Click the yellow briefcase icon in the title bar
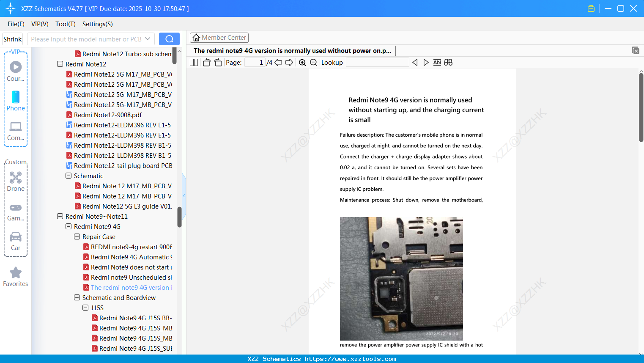Screen dimensions: 644x363 591,8
